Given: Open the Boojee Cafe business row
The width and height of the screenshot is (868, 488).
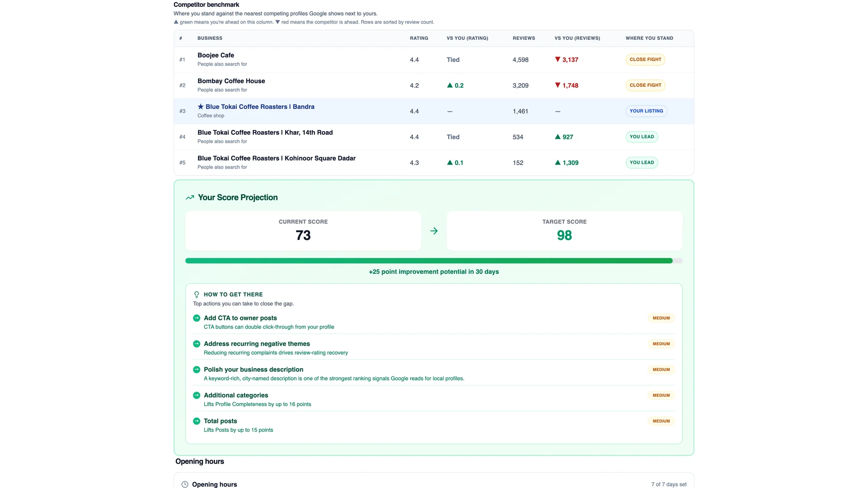Looking at the screenshot, I should [x=434, y=60].
